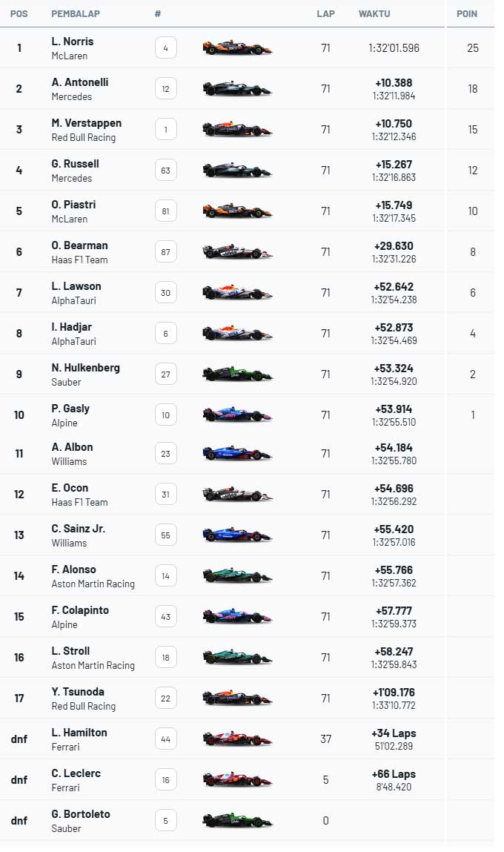The width and height of the screenshot is (504, 852).
Task: Sort by the POS column header
Action: click(x=19, y=14)
